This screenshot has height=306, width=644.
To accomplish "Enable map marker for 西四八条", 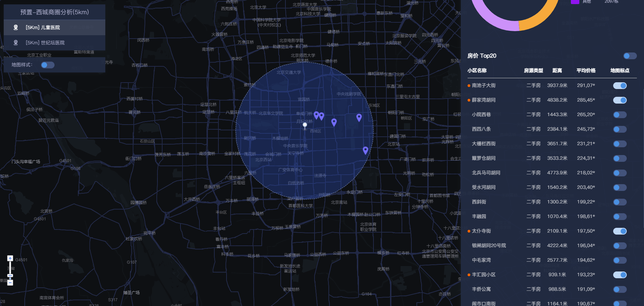I will point(620,129).
